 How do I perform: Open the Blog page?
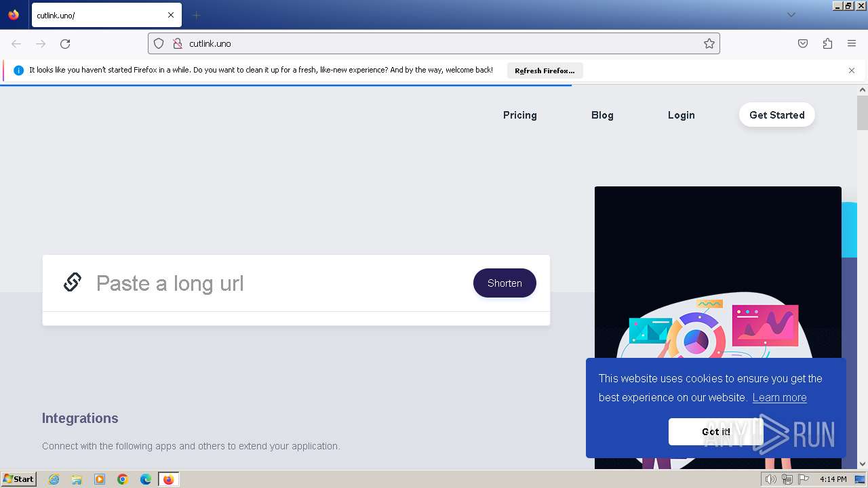[602, 115]
